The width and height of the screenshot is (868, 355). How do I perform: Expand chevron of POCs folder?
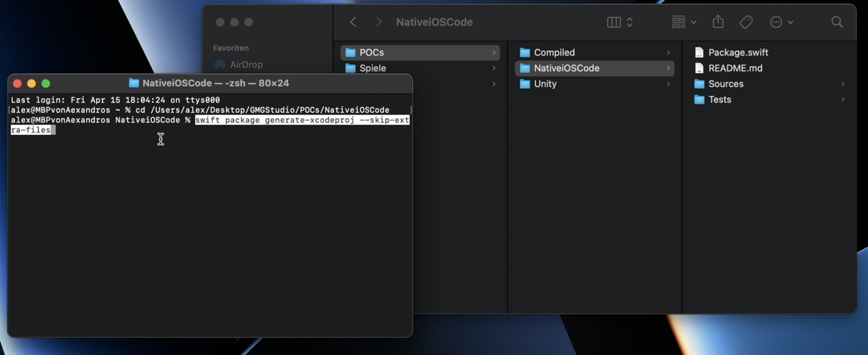(x=494, y=52)
